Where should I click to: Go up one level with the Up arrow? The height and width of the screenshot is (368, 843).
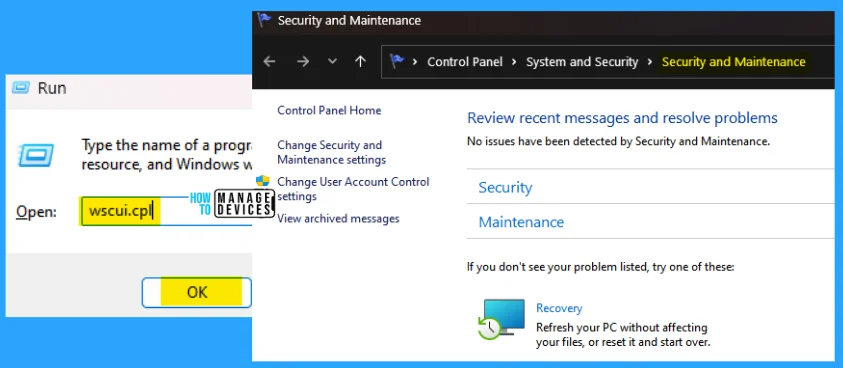(361, 62)
